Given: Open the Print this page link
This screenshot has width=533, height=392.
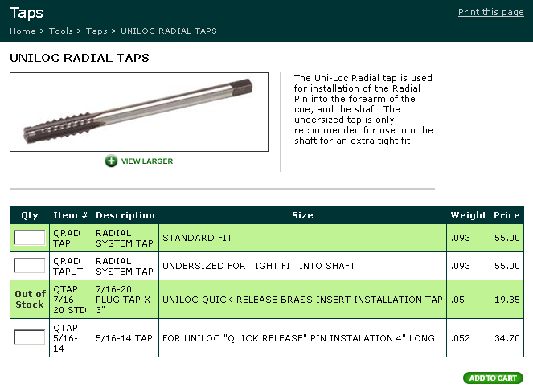Looking at the screenshot, I should click(x=490, y=12).
